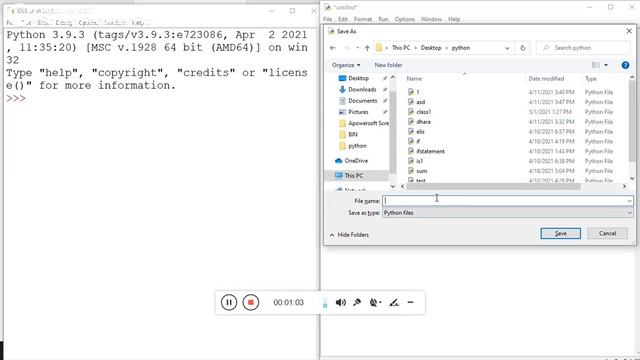
Task: Open the Run menu in untitled editor
Action: pyautogui.click(x=383, y=19)
